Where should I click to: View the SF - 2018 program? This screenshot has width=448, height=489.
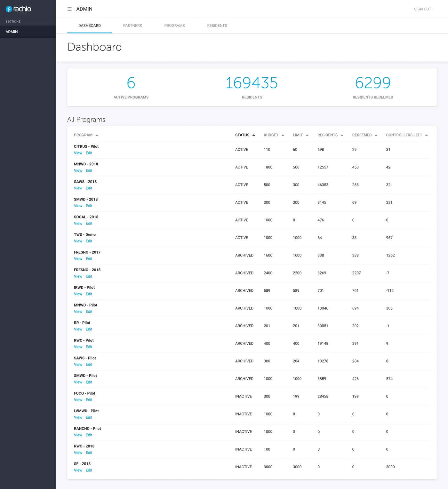pyautogui.click(x=78, y=470)
